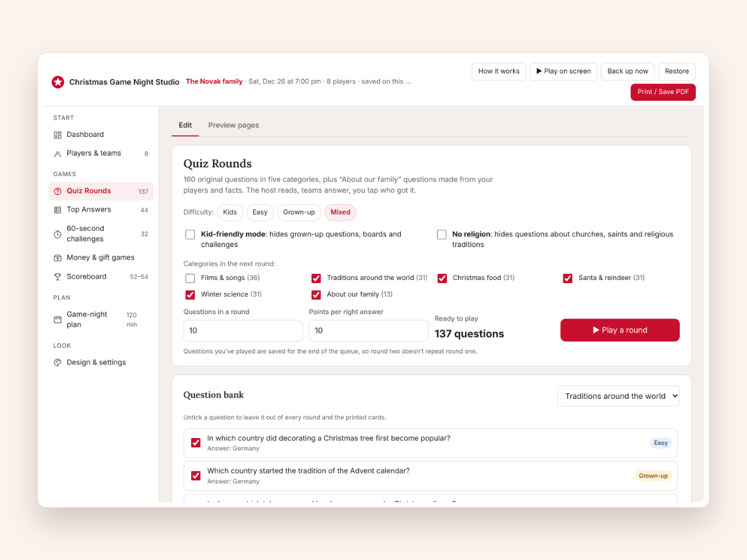Open 60-second challenges section
Viewport: 747px width, 560px height.
point(101,233)
